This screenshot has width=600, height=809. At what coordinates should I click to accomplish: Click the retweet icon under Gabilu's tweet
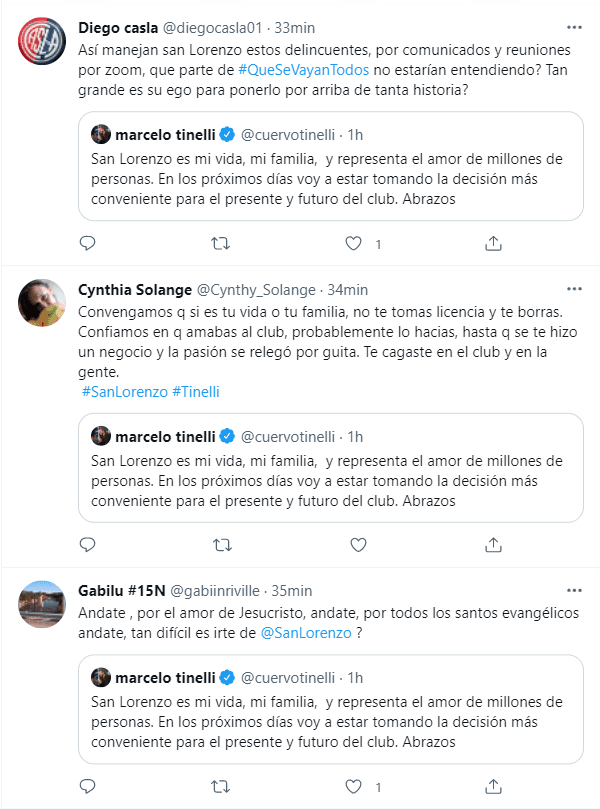click(216, 785)
